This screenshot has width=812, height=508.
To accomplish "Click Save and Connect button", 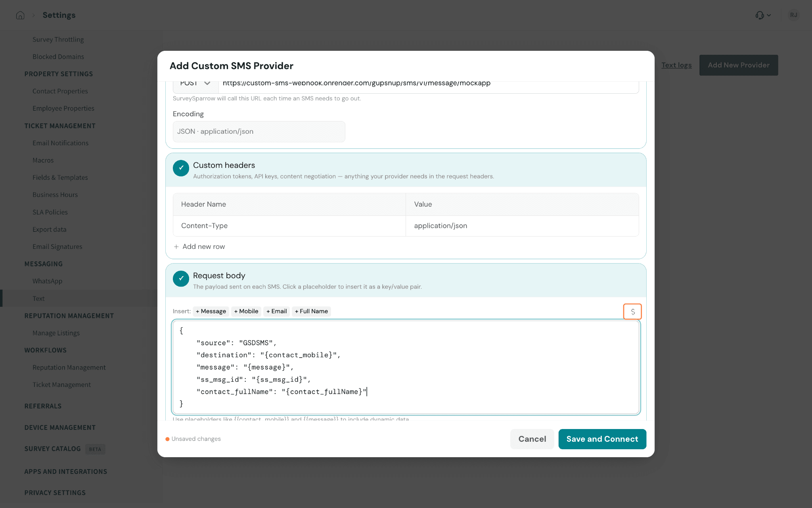I will [602, 439].
